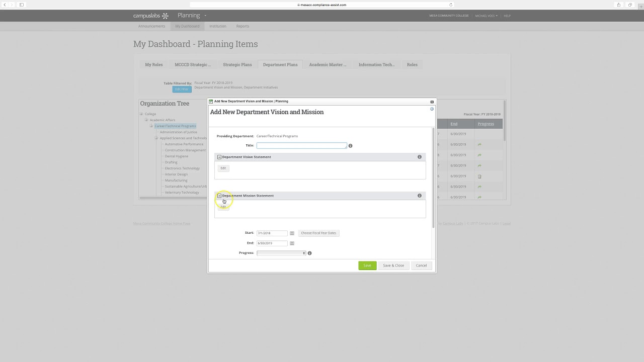Click the Start date field
Image resolution: width=644 pixels, height=362 pixels.
click(x=272, y=233)
